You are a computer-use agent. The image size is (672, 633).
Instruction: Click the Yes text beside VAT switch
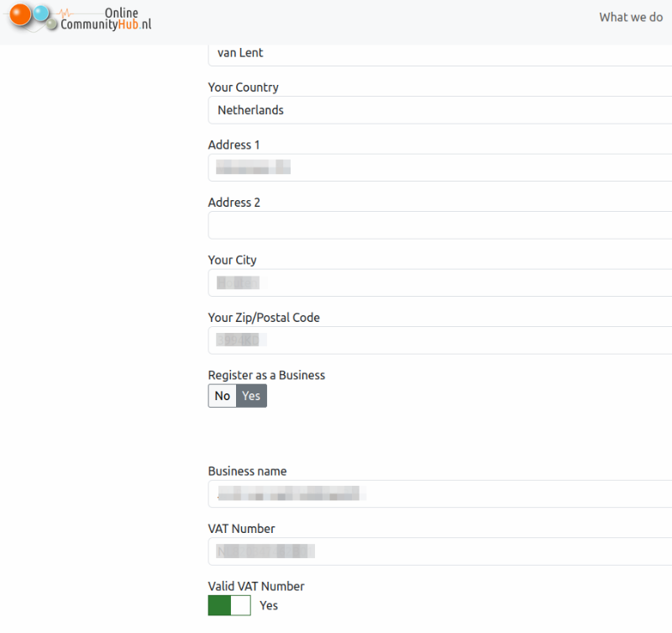coord(269,605)
